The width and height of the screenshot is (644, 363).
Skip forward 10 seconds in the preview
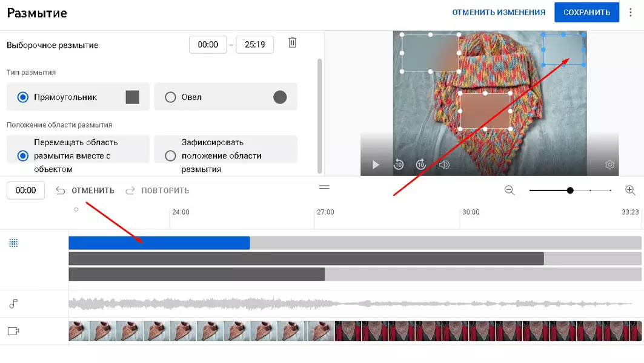(421, 165)
